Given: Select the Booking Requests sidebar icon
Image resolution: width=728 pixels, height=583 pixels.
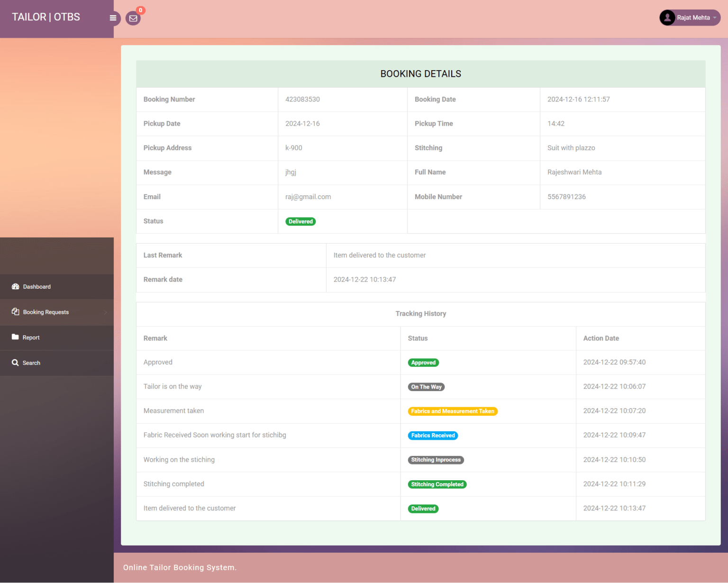Looking at the screenshot, I should tap(15, 312).
